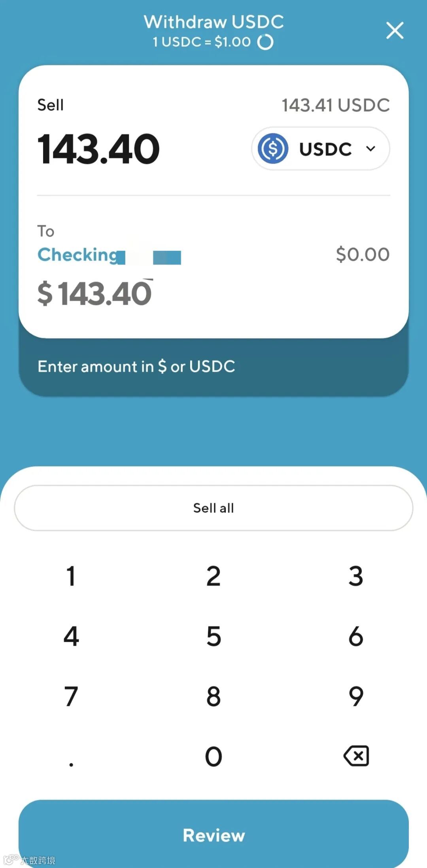Open the USDC currency dropdown chevron

click(x=370, y=149)
